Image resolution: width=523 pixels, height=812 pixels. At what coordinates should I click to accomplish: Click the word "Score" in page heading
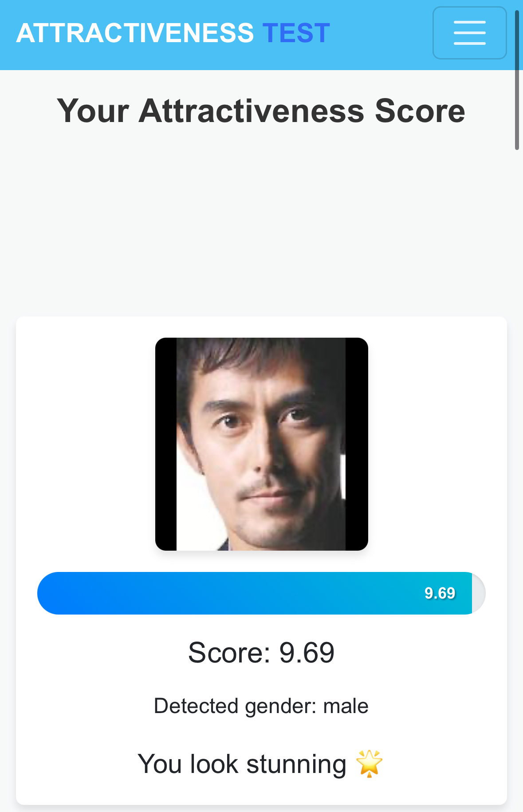420,110
